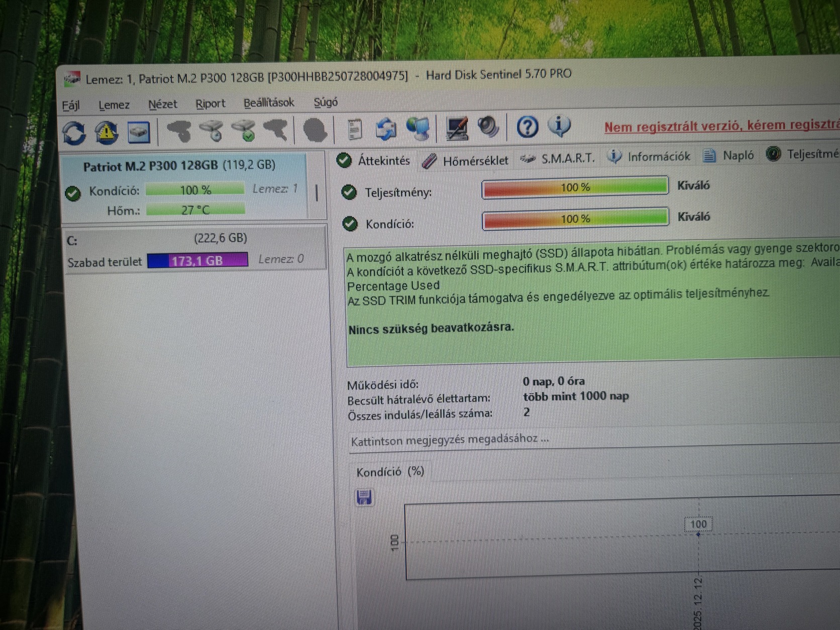Viewport: 840px width, 630px height.
Task: Click the fourth grey disk test icon
Action: pos(275,130)
